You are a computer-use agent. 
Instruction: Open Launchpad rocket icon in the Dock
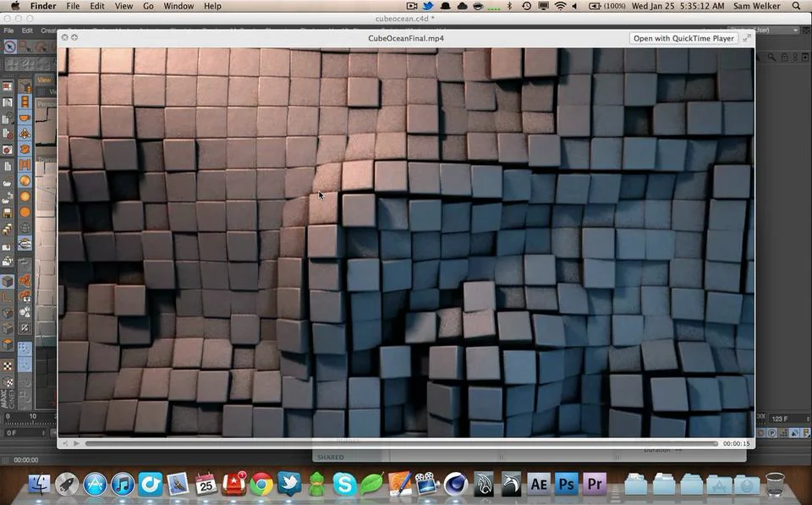(67, 485)
